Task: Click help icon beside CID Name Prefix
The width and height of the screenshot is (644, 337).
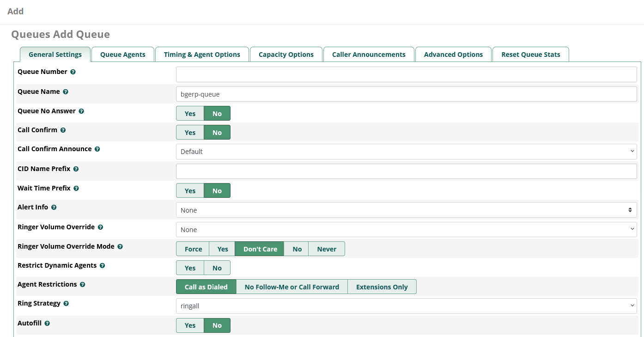Action: 76,169
